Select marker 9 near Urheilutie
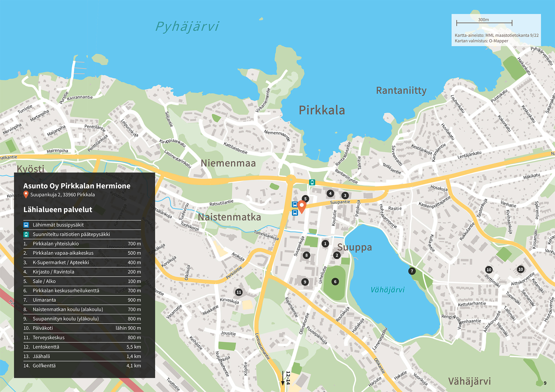The image size is (555, 392). [305, 282]
